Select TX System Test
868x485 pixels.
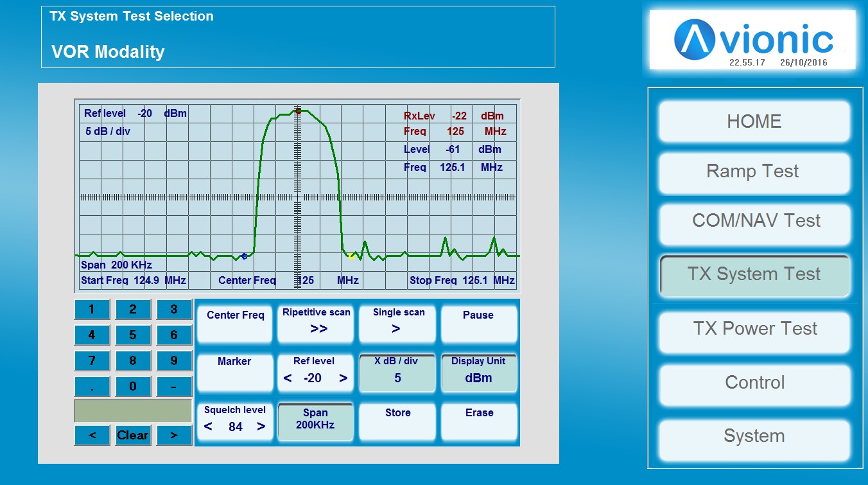coord(754,275)
